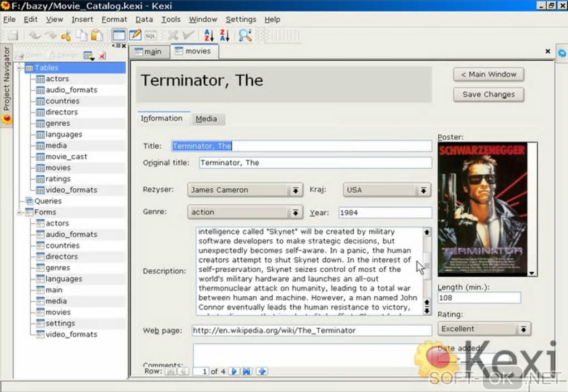
Task: Collapse the Tables tree node
Action: (19, 68)
